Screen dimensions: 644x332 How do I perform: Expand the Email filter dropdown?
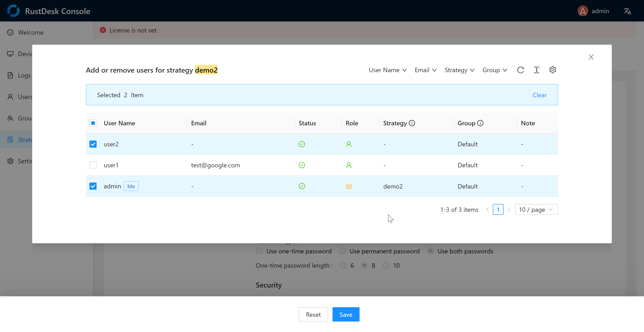(426, 70)
